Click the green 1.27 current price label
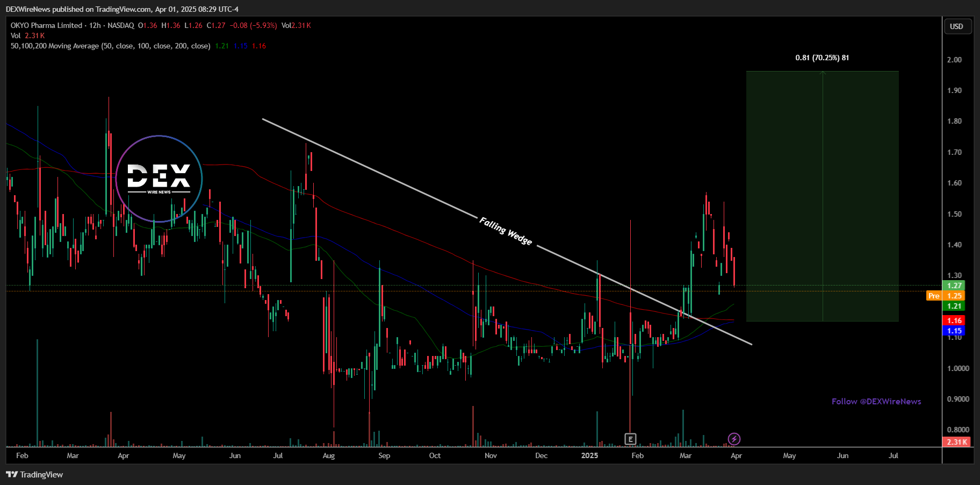 [x=954, y=286]
